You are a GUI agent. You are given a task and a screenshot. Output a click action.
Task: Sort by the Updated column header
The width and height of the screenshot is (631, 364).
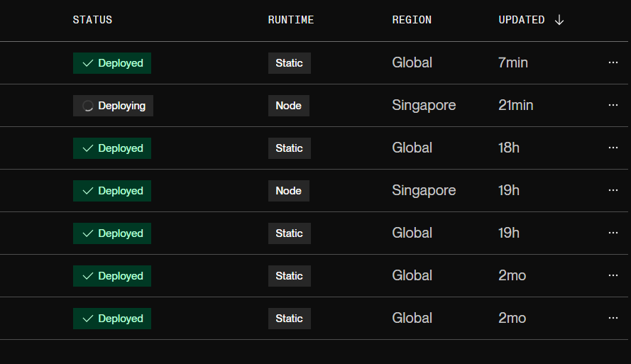pos(521,20)
